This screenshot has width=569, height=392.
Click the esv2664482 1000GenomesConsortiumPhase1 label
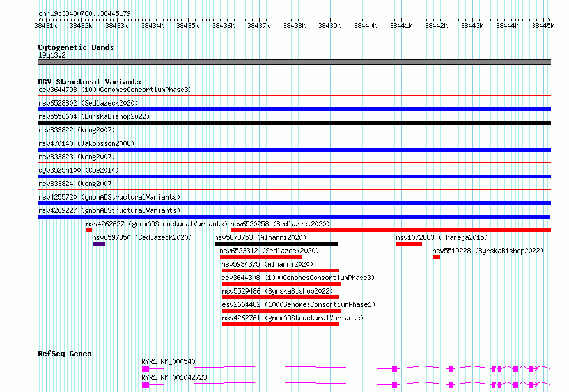(299, 304)
